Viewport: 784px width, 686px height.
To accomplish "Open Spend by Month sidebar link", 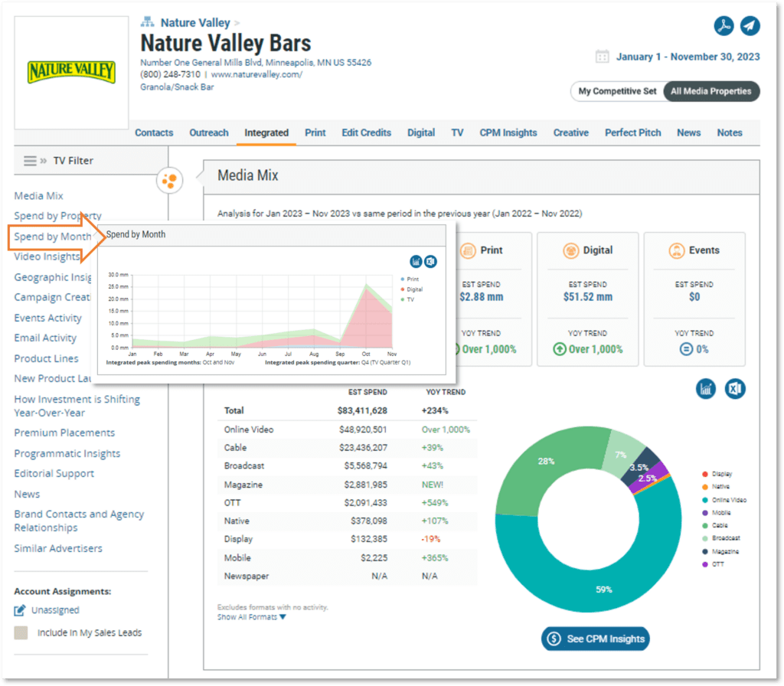I will [53, 237].
